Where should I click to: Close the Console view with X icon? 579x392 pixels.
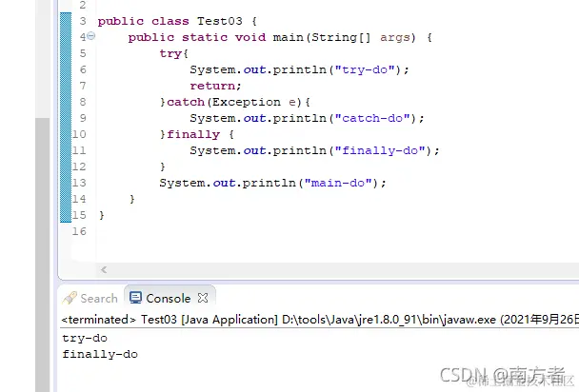(x=203, y=298)
